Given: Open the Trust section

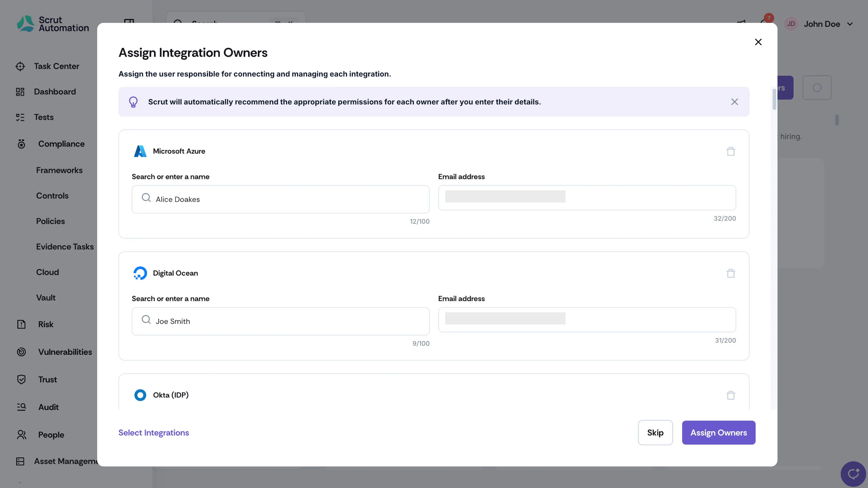Looking at the screenshot, I should click(37, 379).
